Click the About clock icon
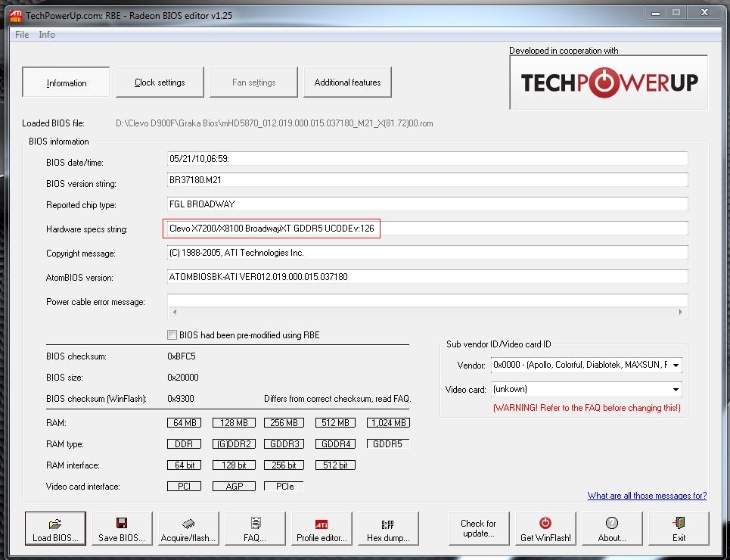 click(x=612, y=523)
